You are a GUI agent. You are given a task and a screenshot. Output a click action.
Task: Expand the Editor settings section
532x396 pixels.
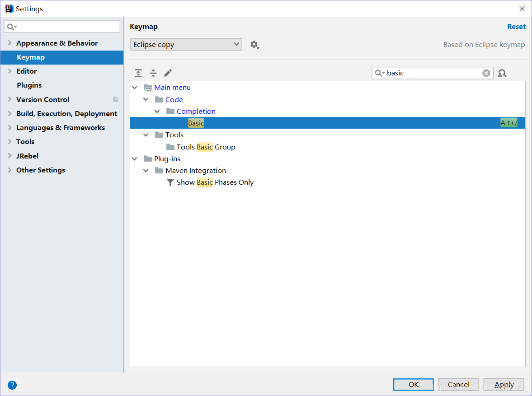10,71
